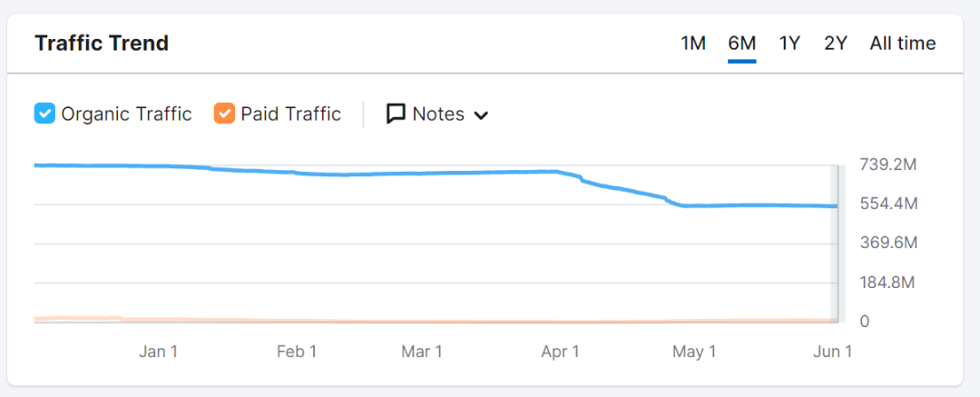Switch to the 1Y time range

coord(789,44)
